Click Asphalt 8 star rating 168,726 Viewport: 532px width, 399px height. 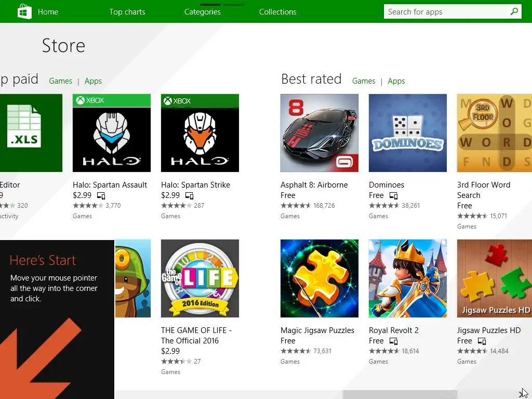308,206
